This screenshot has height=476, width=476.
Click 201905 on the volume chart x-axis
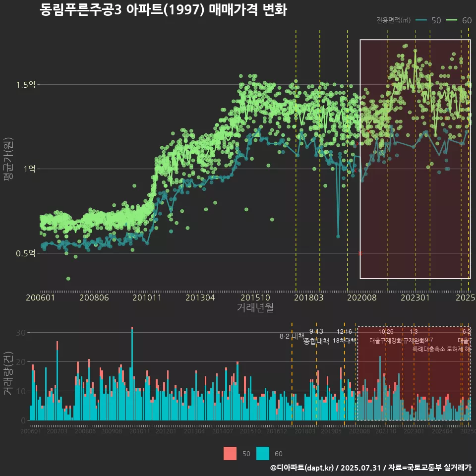click(331, 431)
